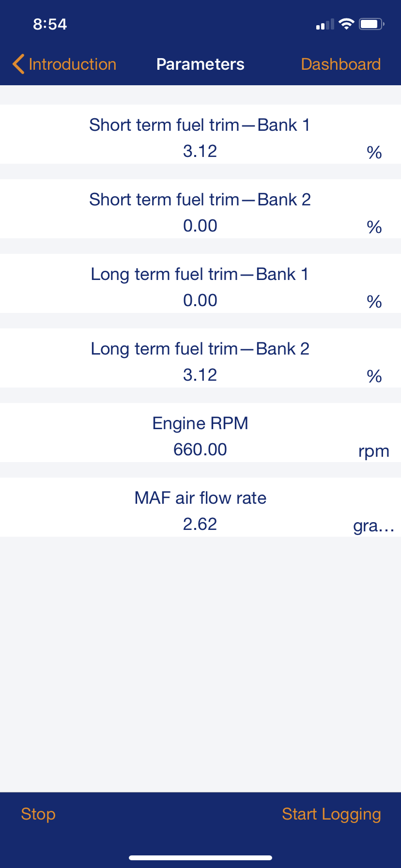Screen dimensions: 401x868
Task: Tap the truncated MAF unit label
Action: (373, 526)
